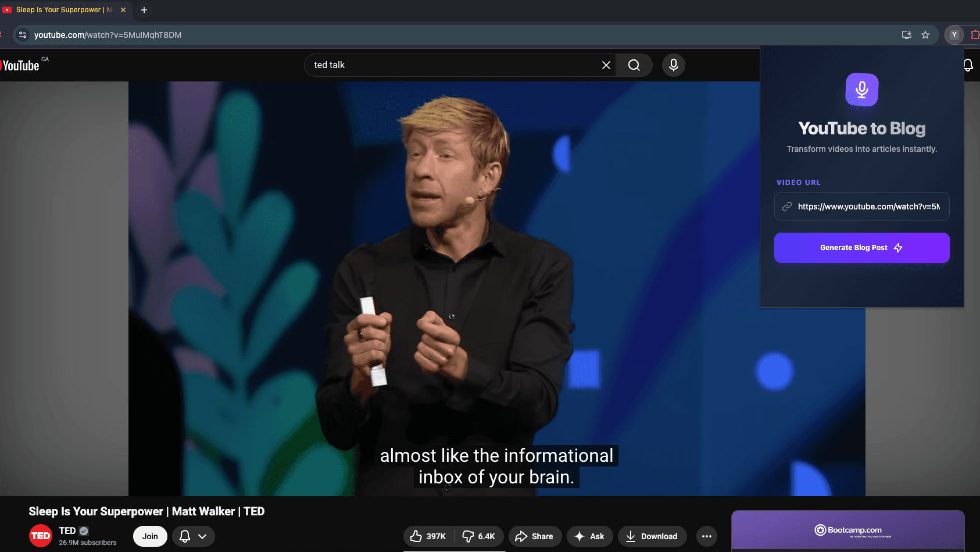Bookmark this page with star icon
Image resolution: width=980 pixels, height=552 pixels.
(925, 35)
